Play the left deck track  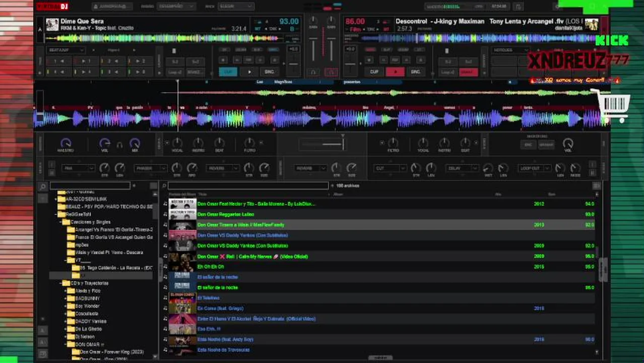pyautogui.click(x=249, y=72)
